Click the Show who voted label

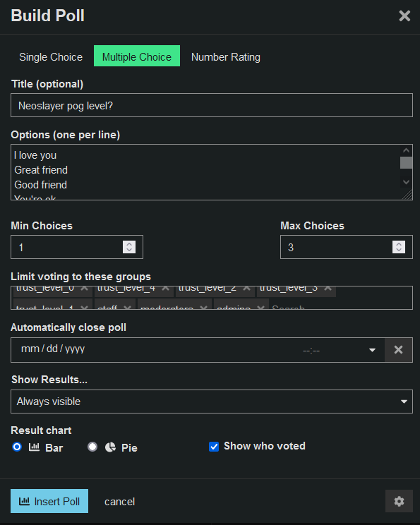(x=265, y=446)
